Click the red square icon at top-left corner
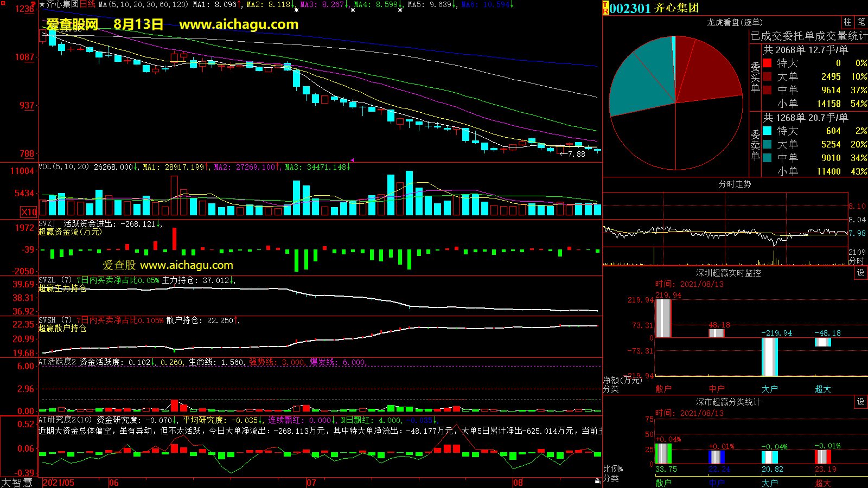Image resolution: width=868 pixels, height=488 pixels. pos(3,4)
